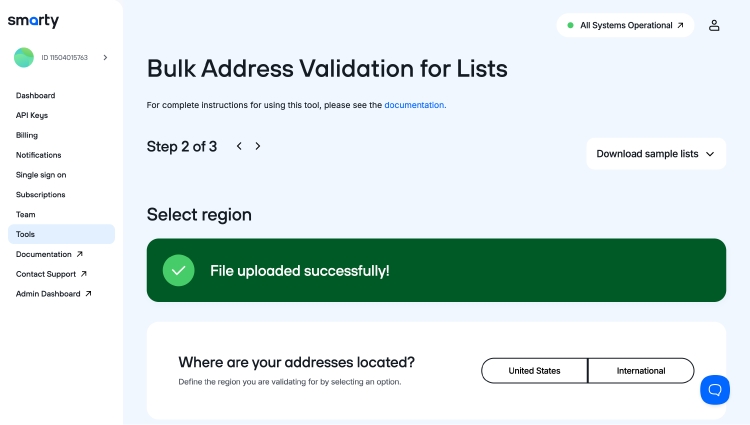
Task: Go to next step arrow
Action: pos(258,146)
